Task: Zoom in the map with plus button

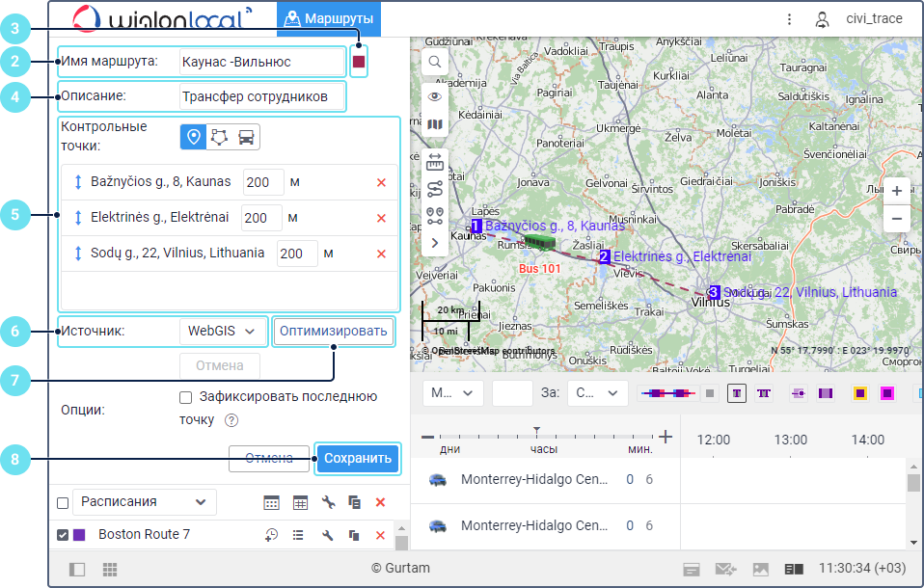Action: (x=896, y=191)
